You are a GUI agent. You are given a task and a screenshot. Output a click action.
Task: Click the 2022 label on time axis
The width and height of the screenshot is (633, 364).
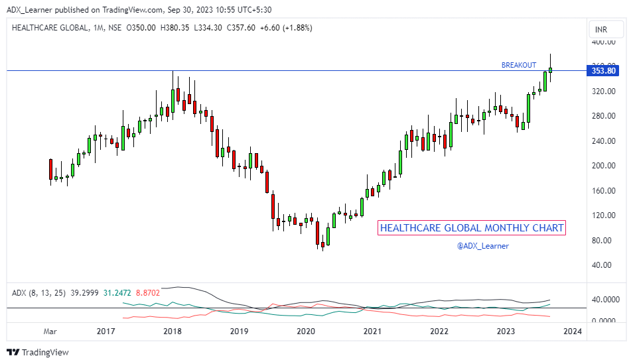[439, 332]
